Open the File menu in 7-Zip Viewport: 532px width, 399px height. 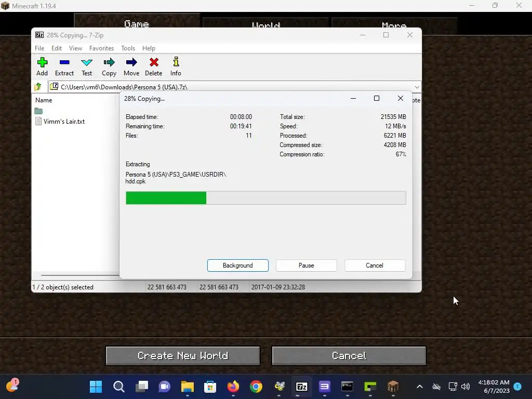(x=39, y=48)
